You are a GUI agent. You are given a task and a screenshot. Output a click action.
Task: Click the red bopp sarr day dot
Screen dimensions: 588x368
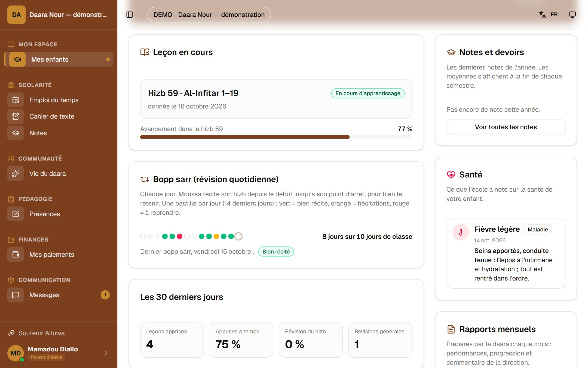pyautogui.click(x=180, y=236)
